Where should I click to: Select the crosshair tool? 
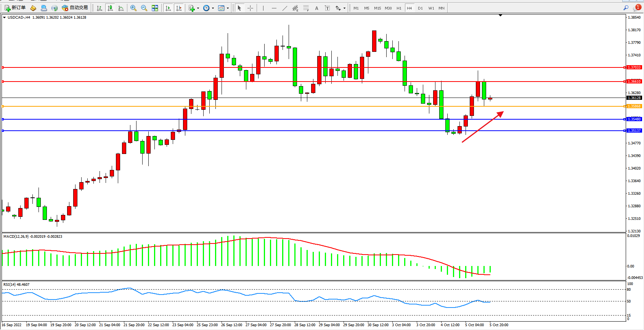[251, 8]
